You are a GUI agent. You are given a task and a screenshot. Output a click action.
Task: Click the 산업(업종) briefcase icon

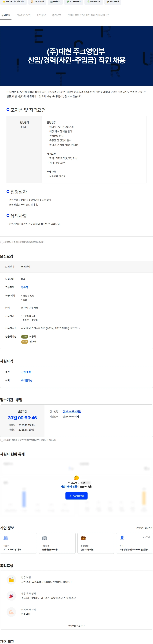click(84, 538)
